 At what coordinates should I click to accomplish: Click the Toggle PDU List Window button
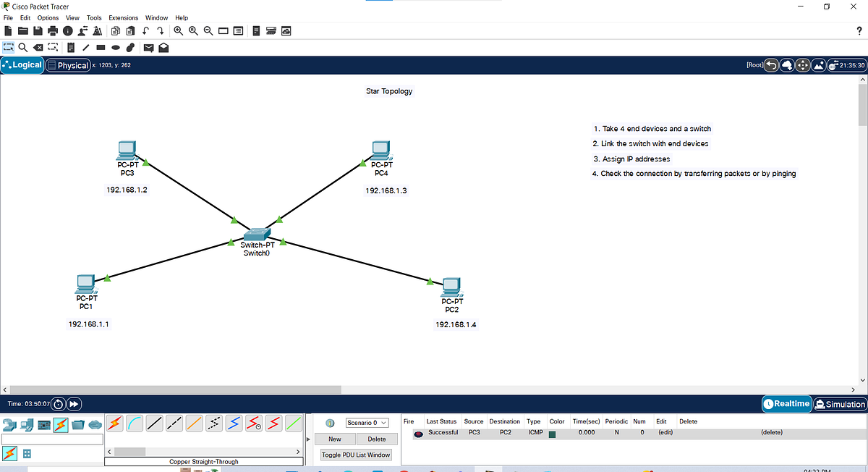tap(355, 455)
